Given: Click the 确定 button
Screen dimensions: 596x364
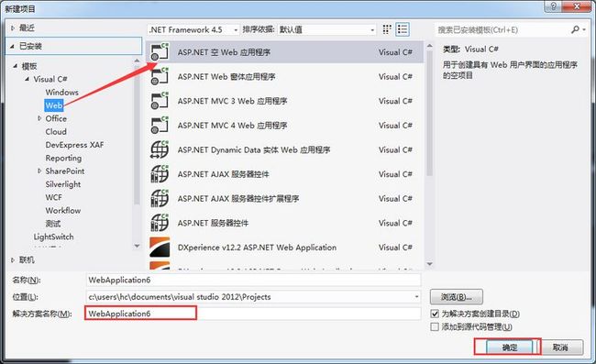Looking at the screenshot, I should coord(510,347).
